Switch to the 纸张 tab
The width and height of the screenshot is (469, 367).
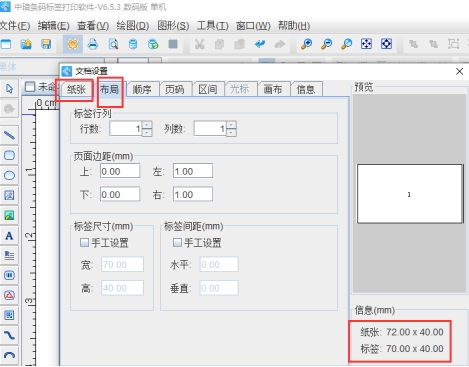(76, 89)
